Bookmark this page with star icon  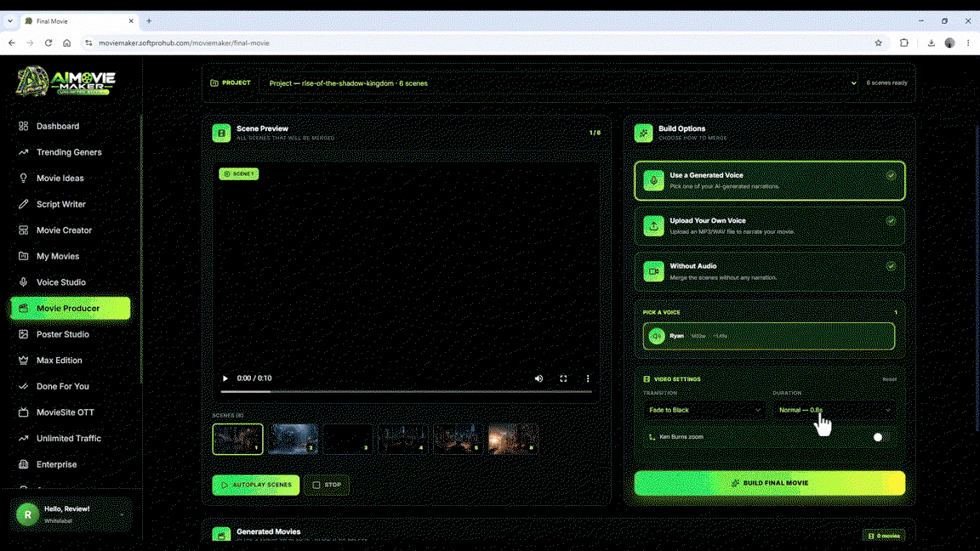click(x=878, y=43)
